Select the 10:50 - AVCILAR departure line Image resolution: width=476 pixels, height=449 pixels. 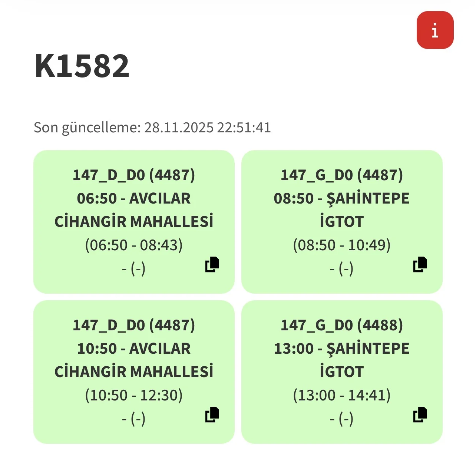click(134, 349)
